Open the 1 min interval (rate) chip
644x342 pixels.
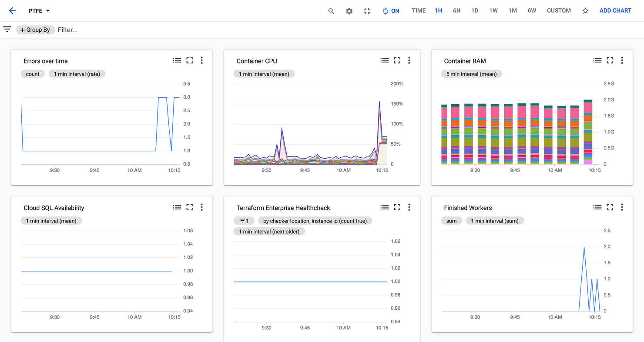77,74
